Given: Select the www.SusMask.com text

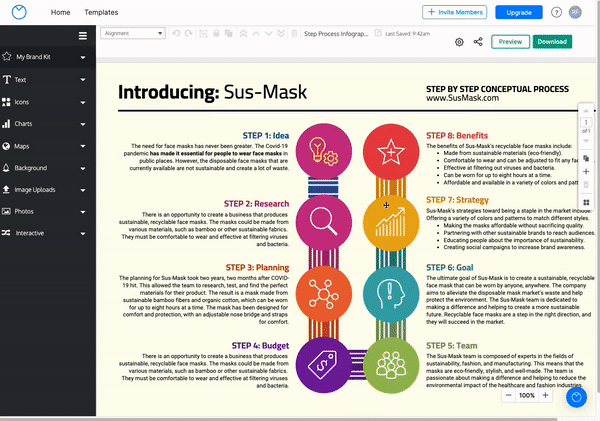Looking at the screenshot, I should (463, 98).
